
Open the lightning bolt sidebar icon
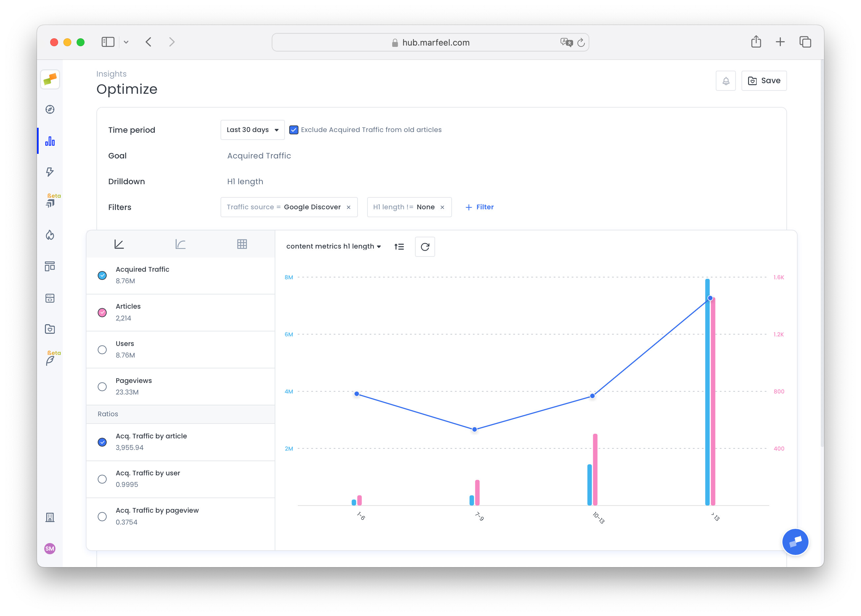click(50, 172)
